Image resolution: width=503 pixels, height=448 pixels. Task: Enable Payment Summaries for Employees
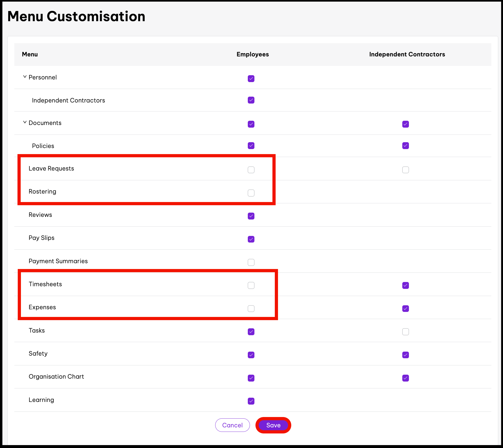(251, 262)
